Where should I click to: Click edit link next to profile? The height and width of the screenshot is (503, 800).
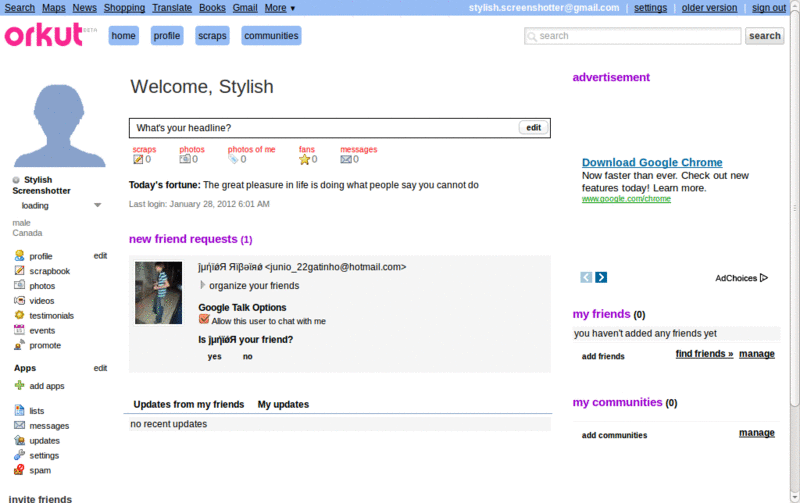[100, 256]
